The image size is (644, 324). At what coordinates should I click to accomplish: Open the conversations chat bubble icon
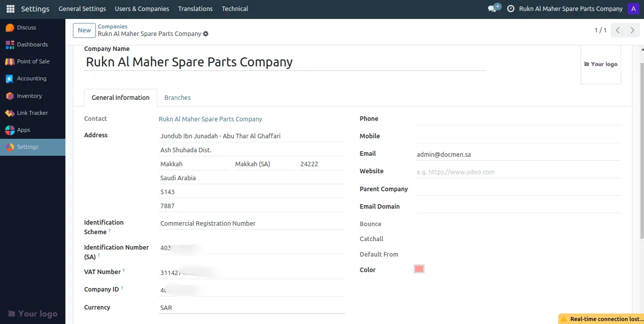pyautogui.click(x=493, y=9)
